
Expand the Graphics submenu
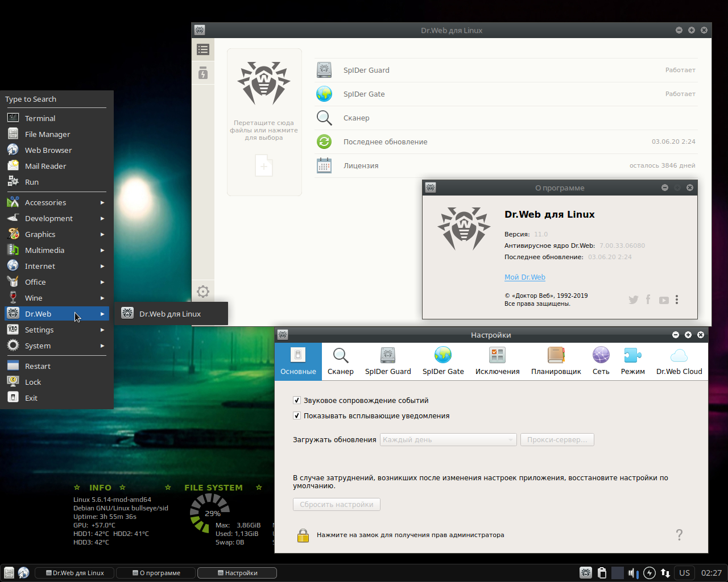tap(56, 234)
